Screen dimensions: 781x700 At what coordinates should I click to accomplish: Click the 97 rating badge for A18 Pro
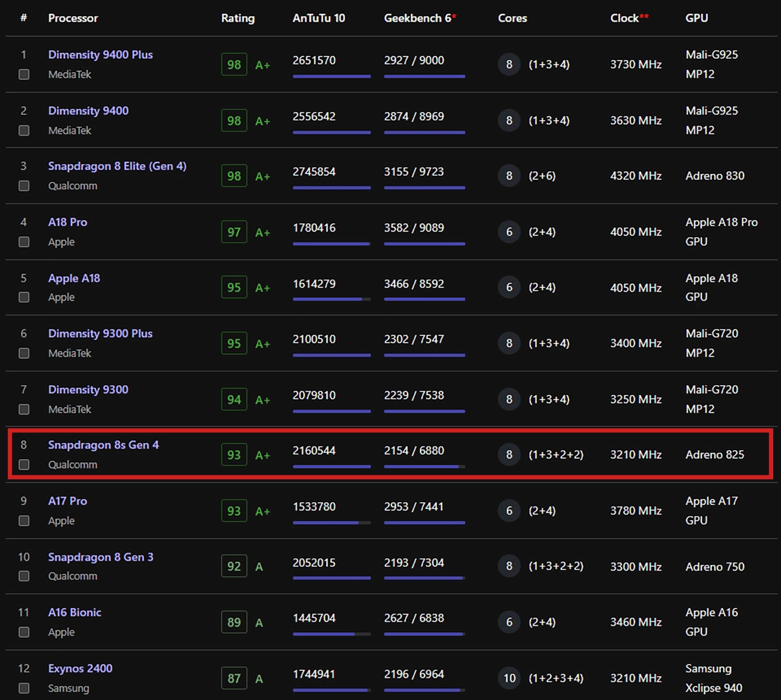pos(234,232)
